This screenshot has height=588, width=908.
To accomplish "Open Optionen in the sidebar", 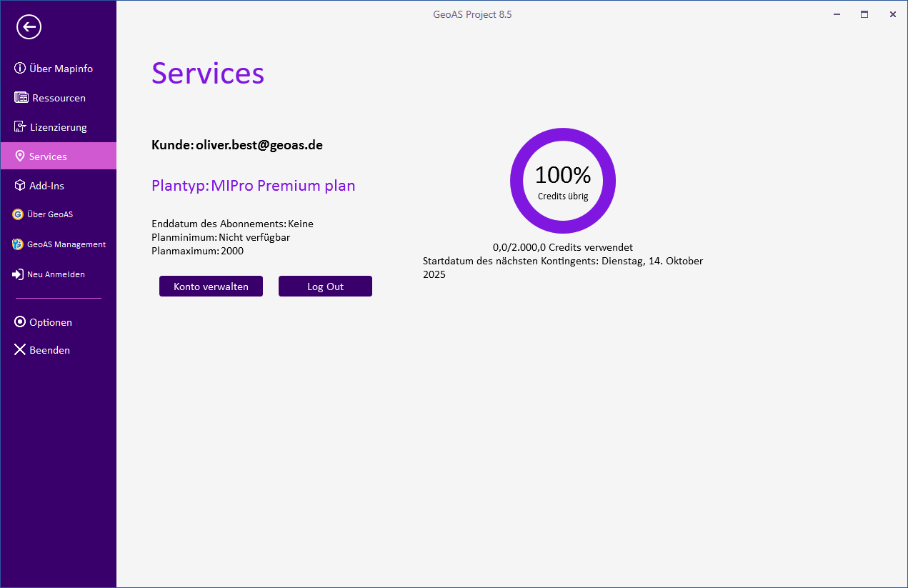I will (x=50, y=322).
